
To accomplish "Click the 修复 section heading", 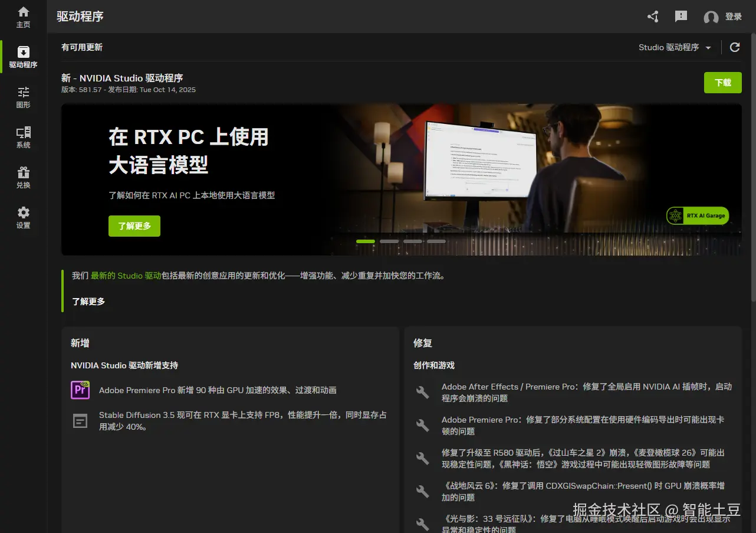I will (423, 343).
